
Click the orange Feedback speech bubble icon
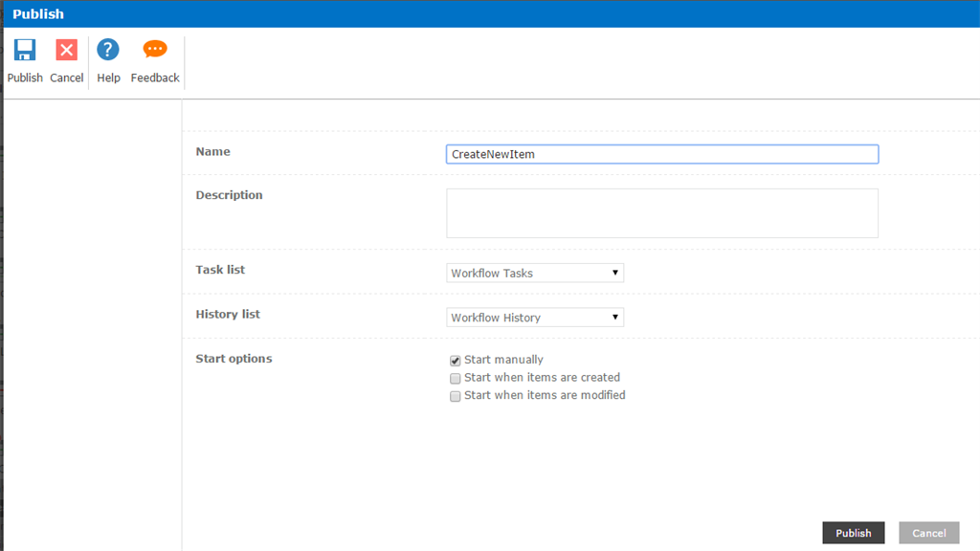point(155,50)
